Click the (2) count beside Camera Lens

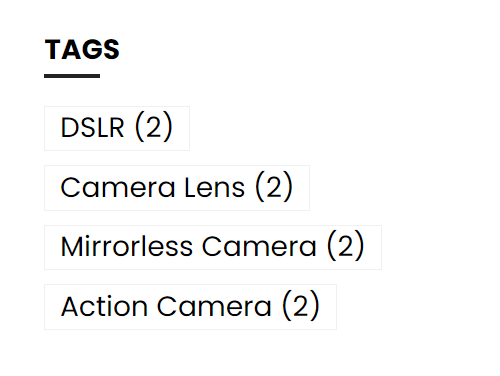click(x=274, y=187)
